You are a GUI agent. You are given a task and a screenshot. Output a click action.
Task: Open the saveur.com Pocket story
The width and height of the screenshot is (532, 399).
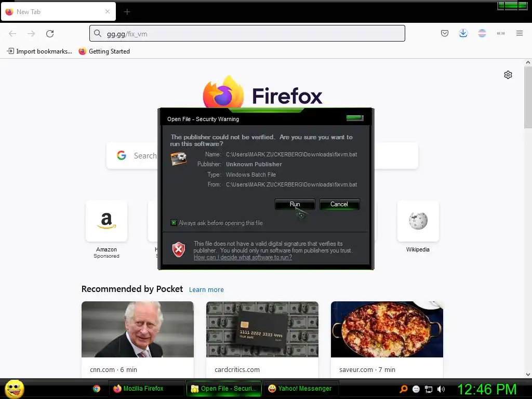click(x=387, y=339)
